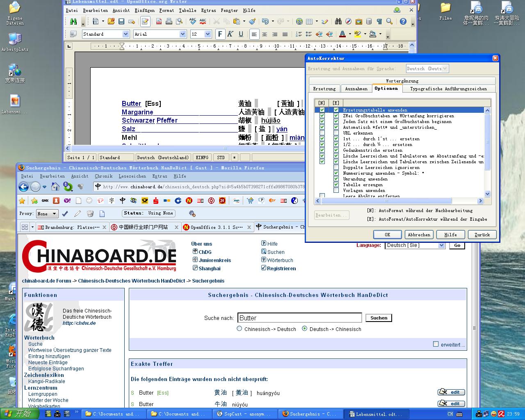Enable [E] Vorlagen anwenden checkbox
This screenshot has width=525, height=420.
pyautogui.click(x=336, y=190)
